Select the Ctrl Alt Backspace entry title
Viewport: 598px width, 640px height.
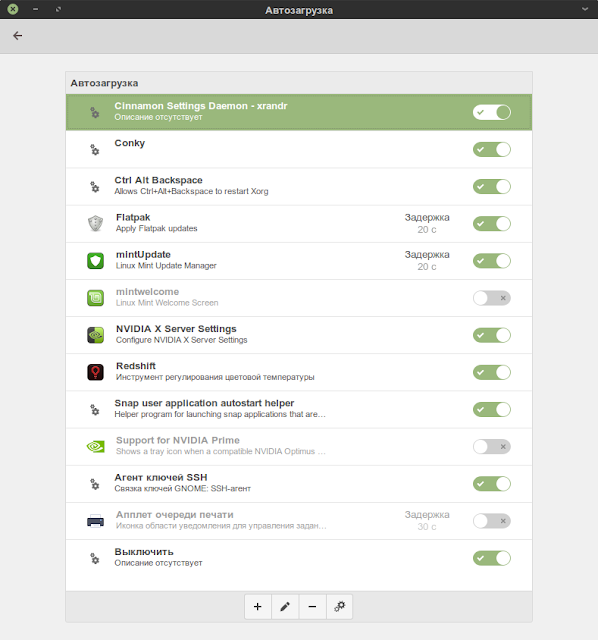(x=158, y=180)
